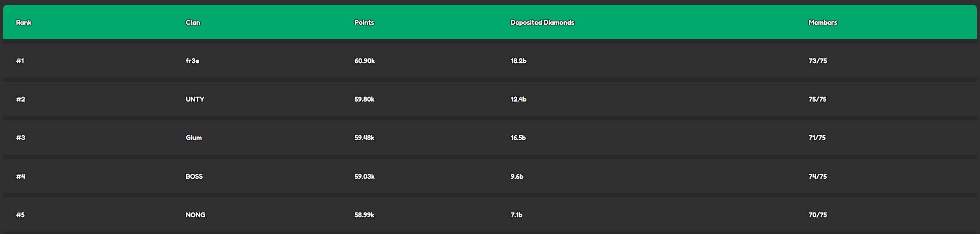Select the Deposited Diamonds column header

(542, 22)
